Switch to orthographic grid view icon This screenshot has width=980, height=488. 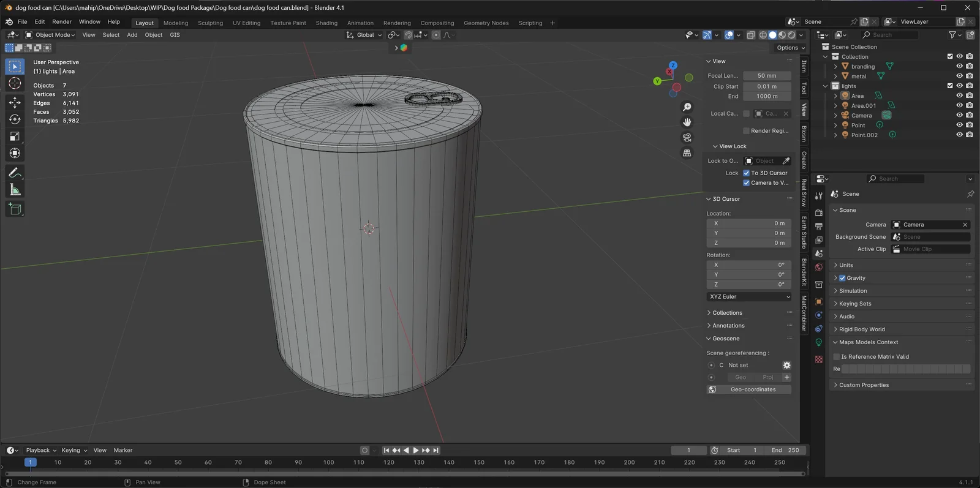(687, 153)
